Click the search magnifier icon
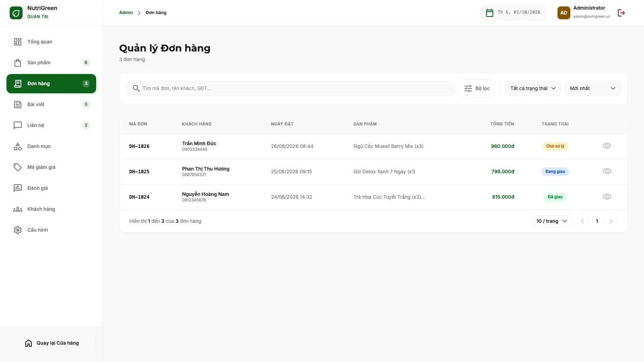The width and height of the screenshot is (644, 362). pos(136,88)
